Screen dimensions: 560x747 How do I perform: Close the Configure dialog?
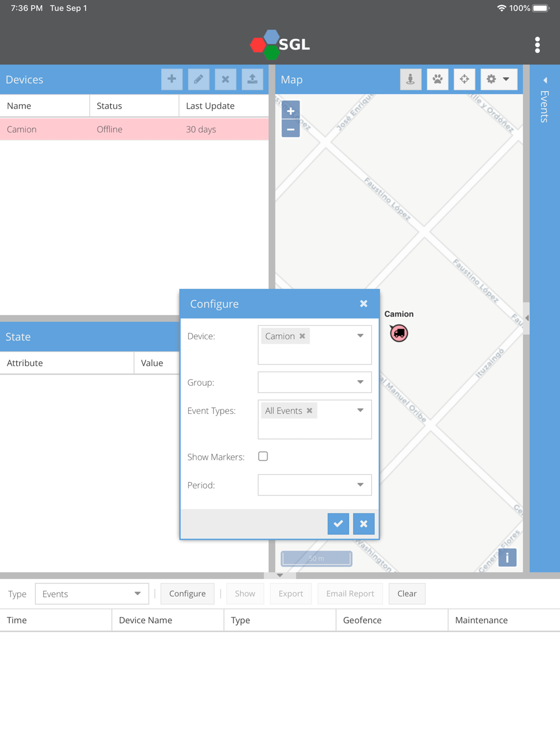point(364,304)
